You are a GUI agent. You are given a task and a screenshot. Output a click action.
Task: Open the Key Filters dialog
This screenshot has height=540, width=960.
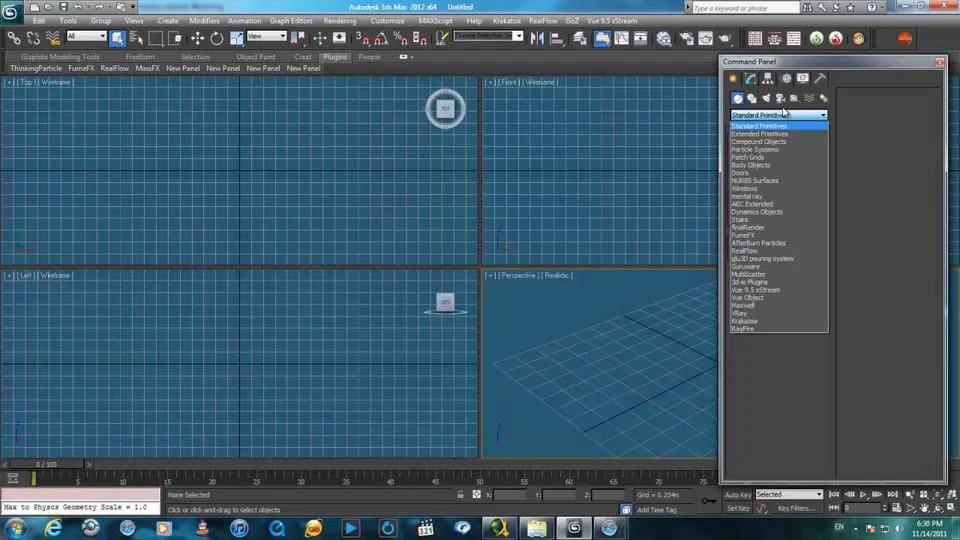pyautogui.click(x=796, y=508)
